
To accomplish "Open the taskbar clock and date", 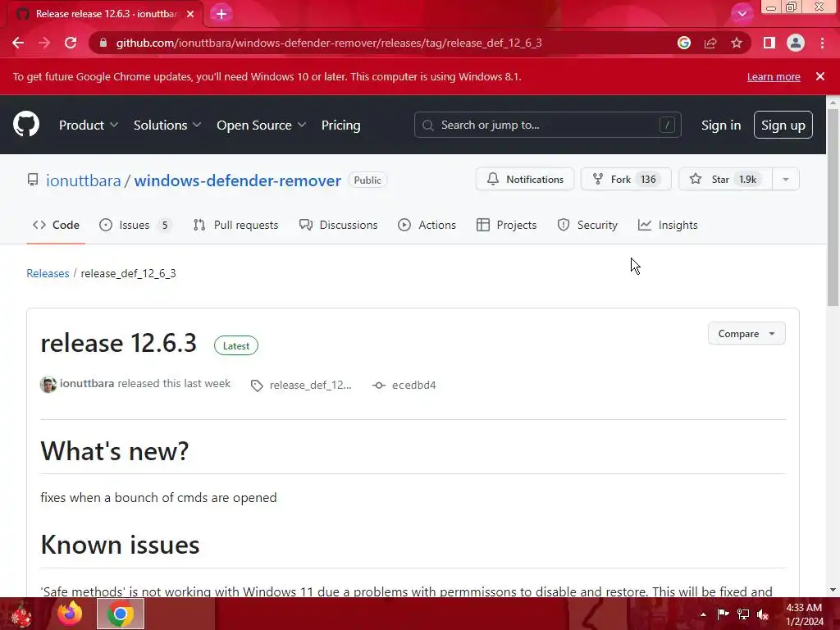I will click(804, 614).
